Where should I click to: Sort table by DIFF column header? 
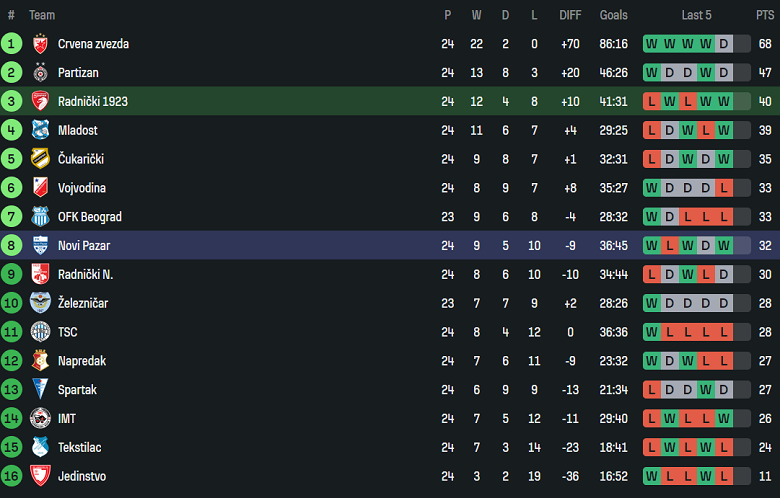[x=570, y=15]
